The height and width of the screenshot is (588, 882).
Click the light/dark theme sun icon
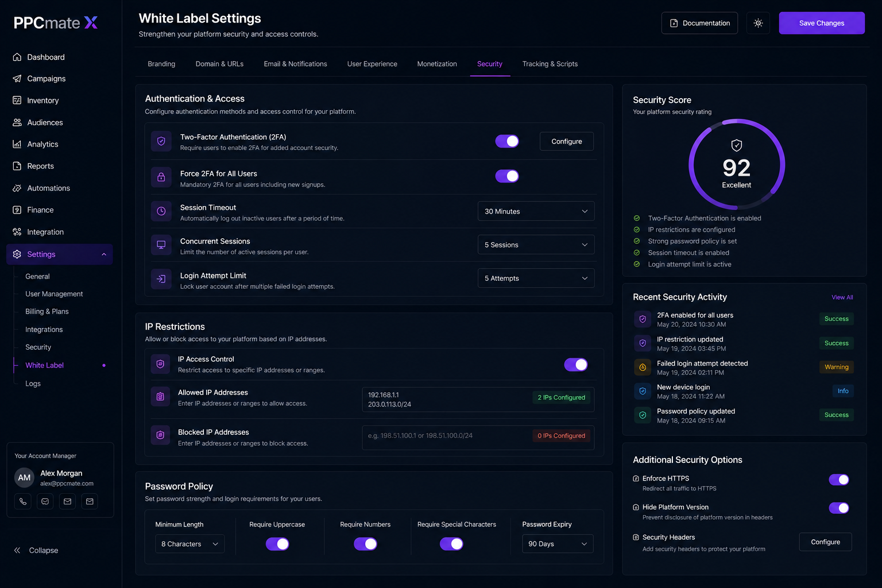coord(758,23)
